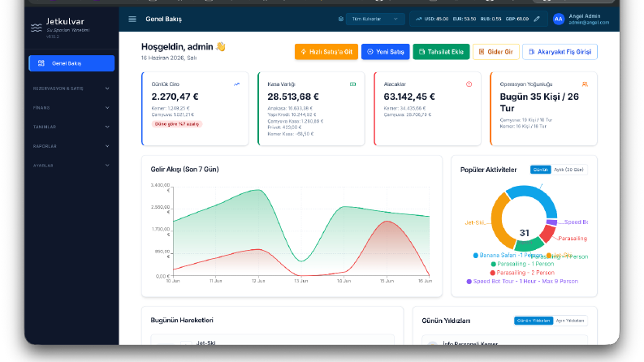
Task: Click the Operasyon Yoğunluğu people icon
Action: [x=585, y=84]
